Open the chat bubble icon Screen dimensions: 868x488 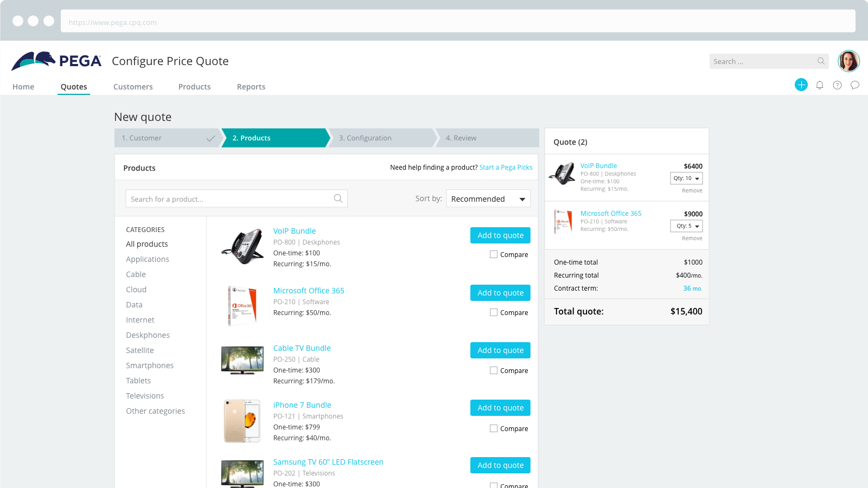[x=855, y=85]
